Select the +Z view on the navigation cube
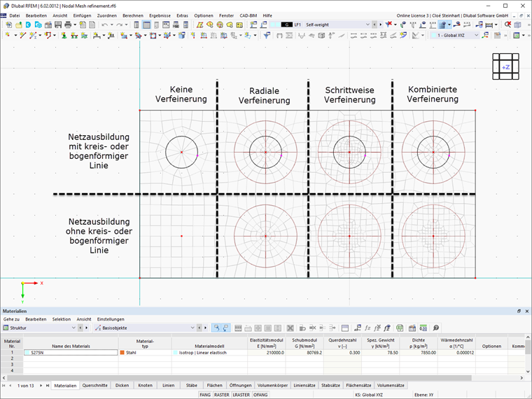Viewport: 532px width, 399px height. pos(505,67)
